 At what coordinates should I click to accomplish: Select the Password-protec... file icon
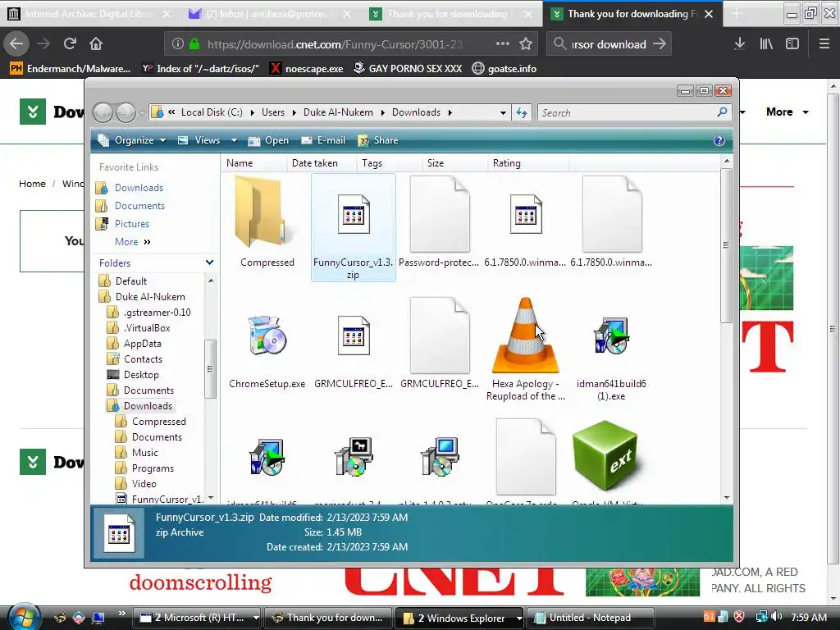(x=440, y=214)
